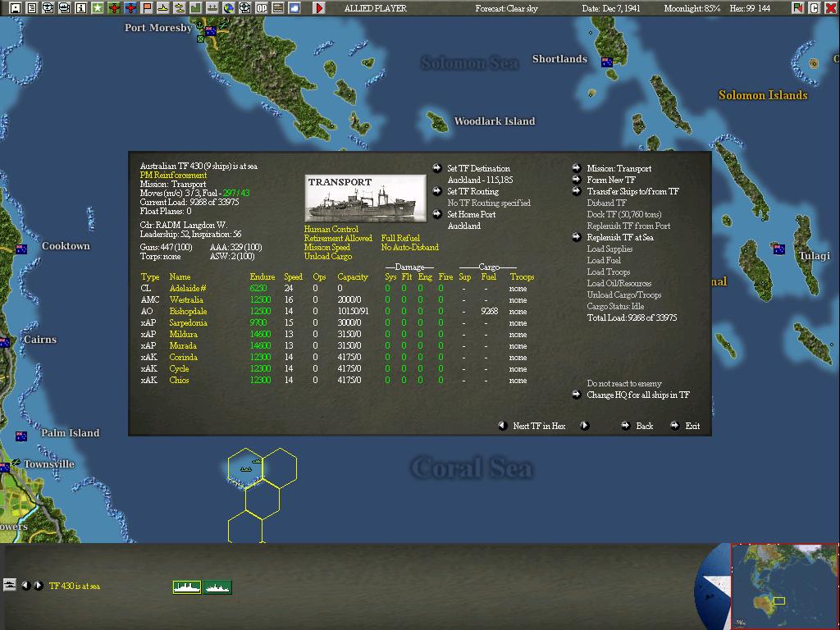
Task: Click the red plane on blue background icon
Action: click(x=130, y=8)
